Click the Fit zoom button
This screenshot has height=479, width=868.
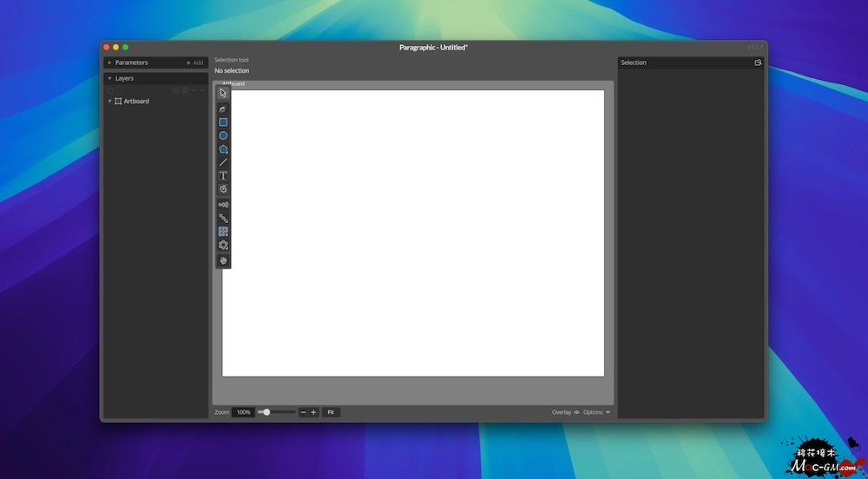331,412
